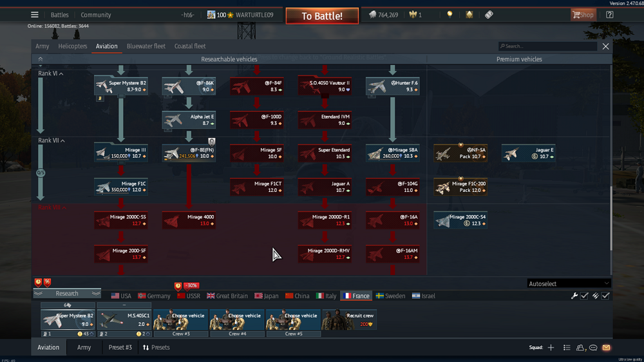Select Super Mystere B2 crew slot card
The width and height of the screenshot is (644, 362).
[68, 319]
